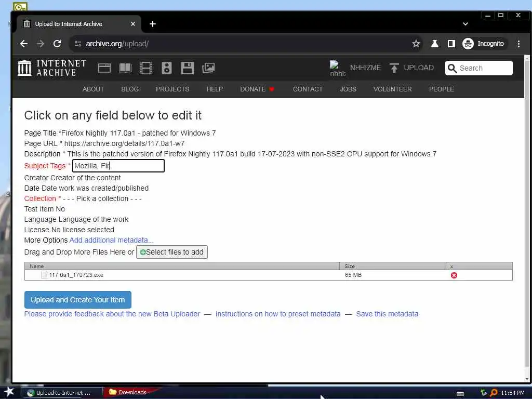532x399 pixels.
Task: Click the keyboard tray icon
Action: tap(460, 394)
